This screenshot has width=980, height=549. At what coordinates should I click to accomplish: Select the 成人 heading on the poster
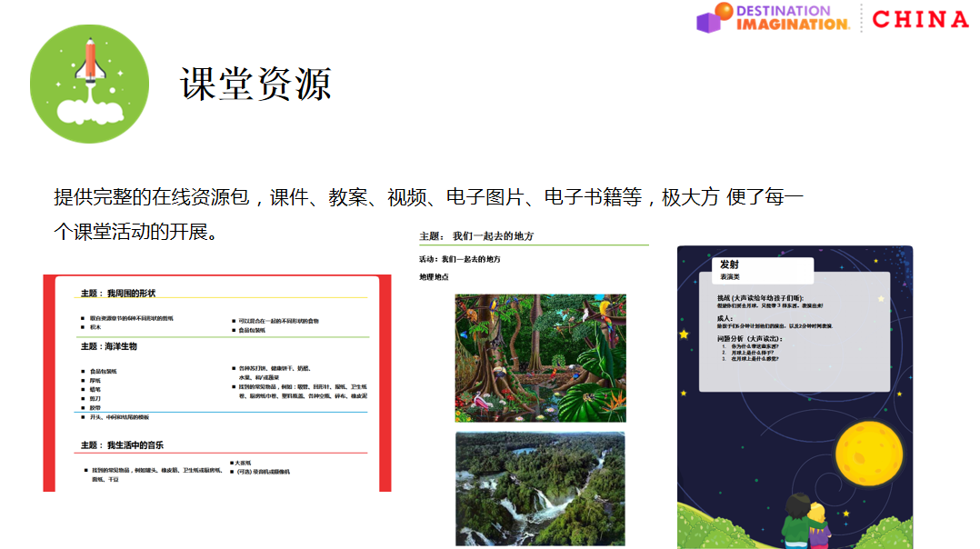tap(725, 318)
